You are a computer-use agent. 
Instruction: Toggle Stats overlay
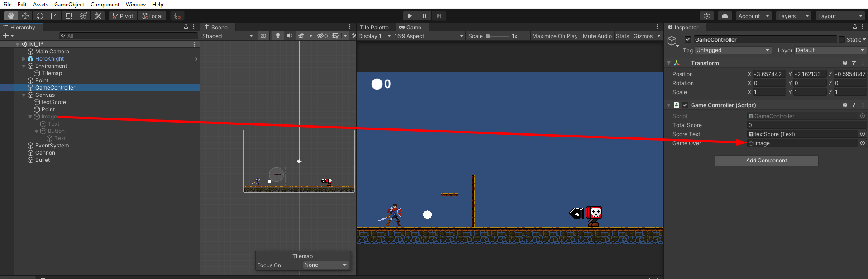point(622,36)
